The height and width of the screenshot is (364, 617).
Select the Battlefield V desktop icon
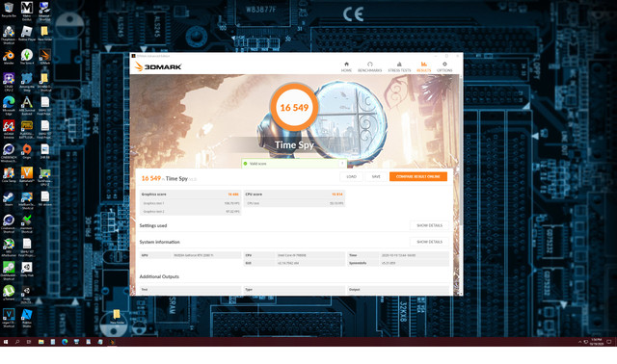[27, 175]
